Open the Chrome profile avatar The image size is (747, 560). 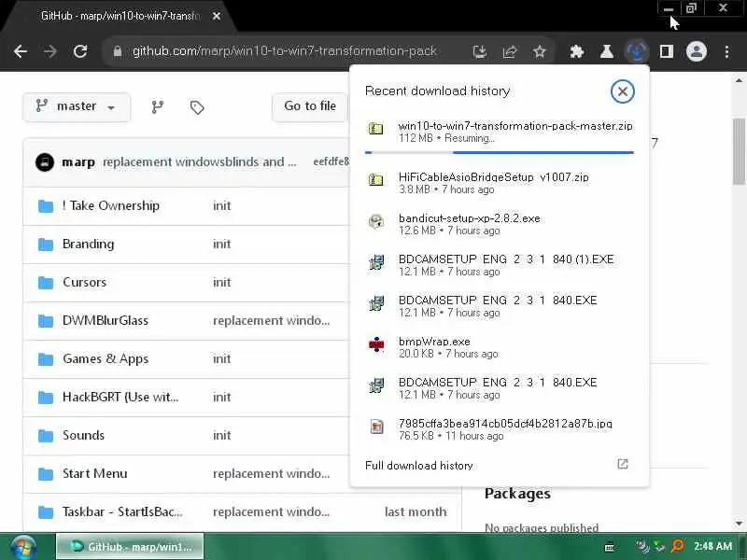click(696, 51)
